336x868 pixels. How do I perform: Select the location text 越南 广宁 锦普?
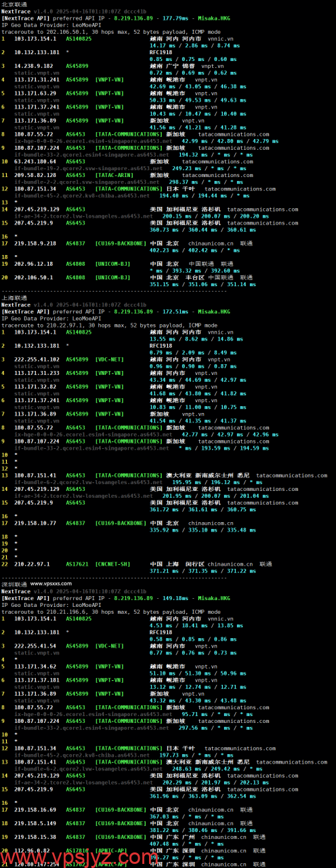tap(171, 66)
